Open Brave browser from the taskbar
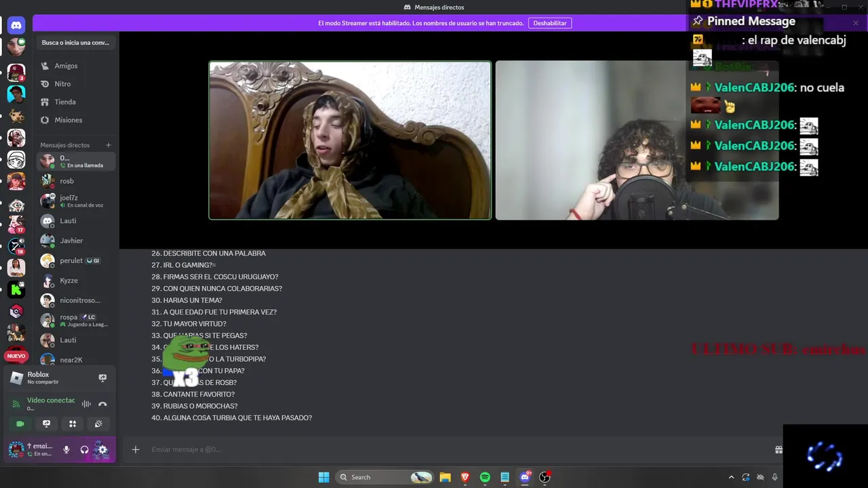 (x=465, y=477)
